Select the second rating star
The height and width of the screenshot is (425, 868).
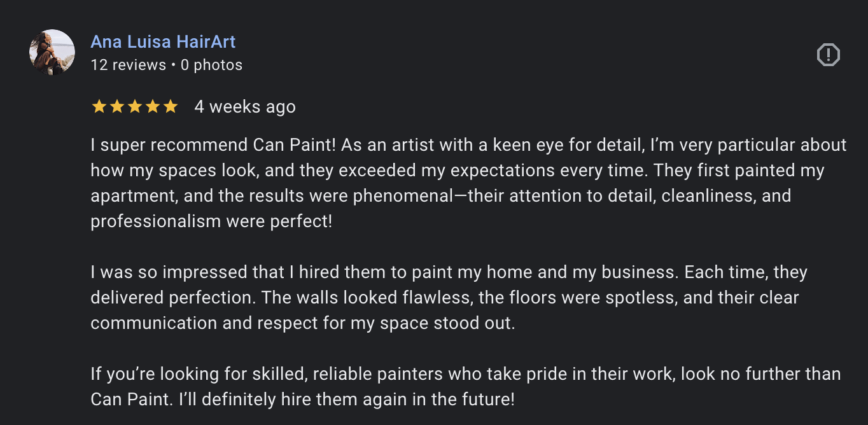pyautogui.click(x=116, y=107)
